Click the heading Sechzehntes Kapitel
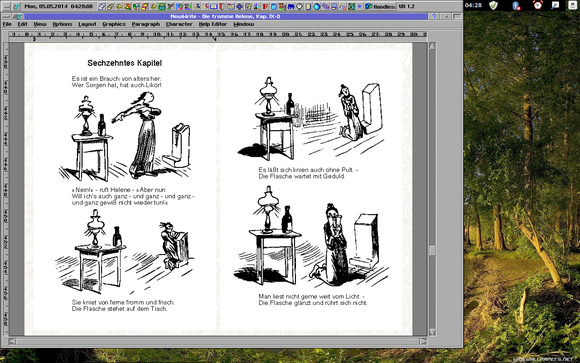This screenshot has width=580, height=363. coord(125,63)
